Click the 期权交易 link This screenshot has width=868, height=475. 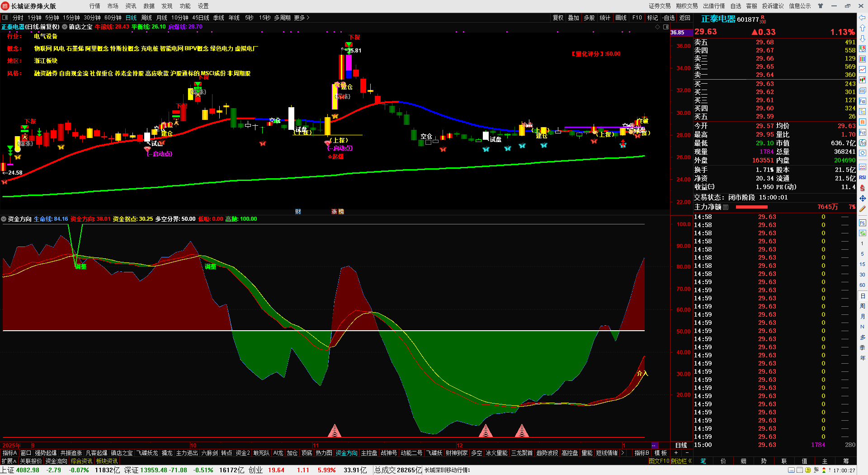(x=687, y=6)
